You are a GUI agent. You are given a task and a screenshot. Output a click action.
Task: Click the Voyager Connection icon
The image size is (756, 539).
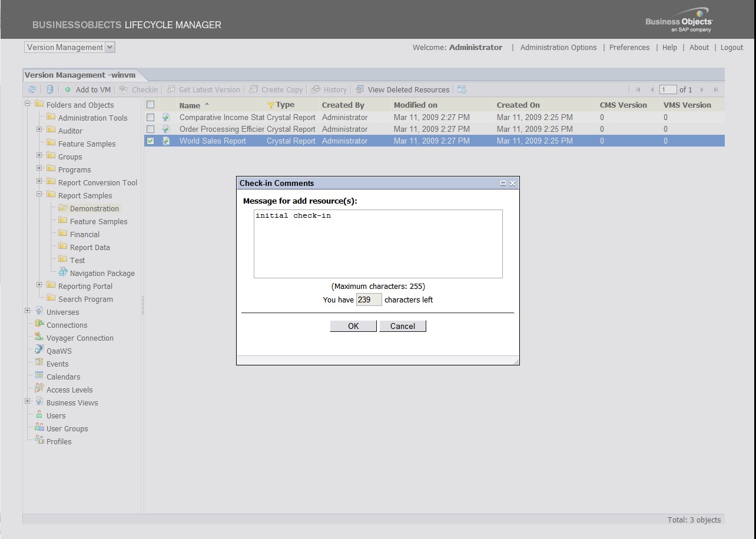pyautogui.click(x=39, y=337)
